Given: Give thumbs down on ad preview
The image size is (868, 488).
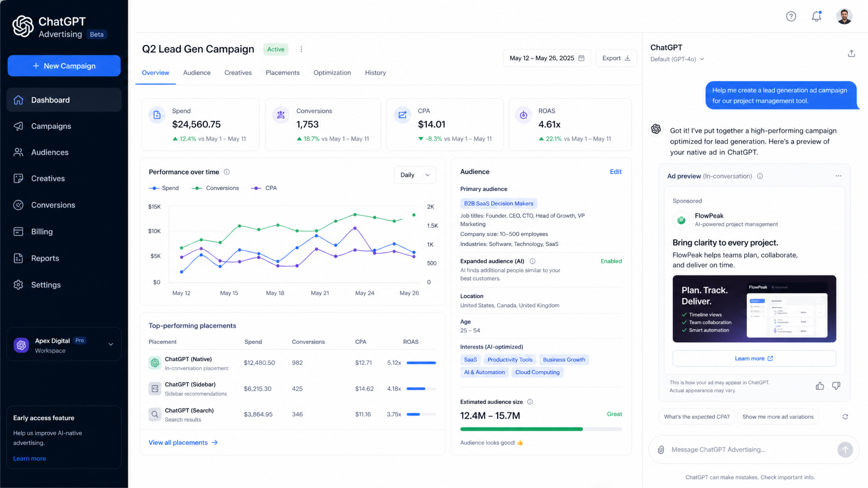Looking at the screenshot, I should [836, 386].
